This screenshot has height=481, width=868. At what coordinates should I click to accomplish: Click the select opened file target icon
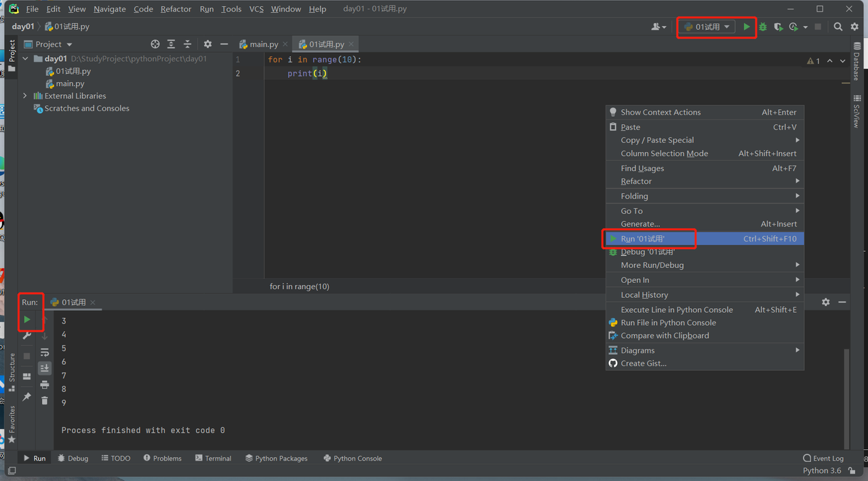point(155,44)
